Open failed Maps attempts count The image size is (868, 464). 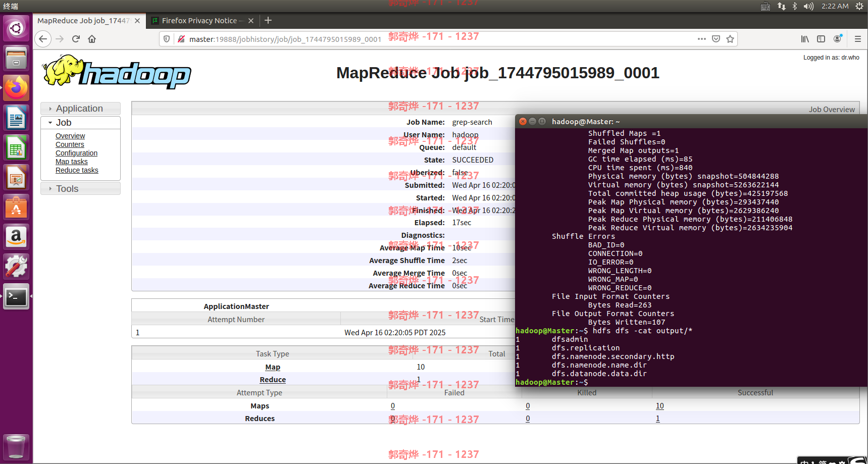(393, 406)
